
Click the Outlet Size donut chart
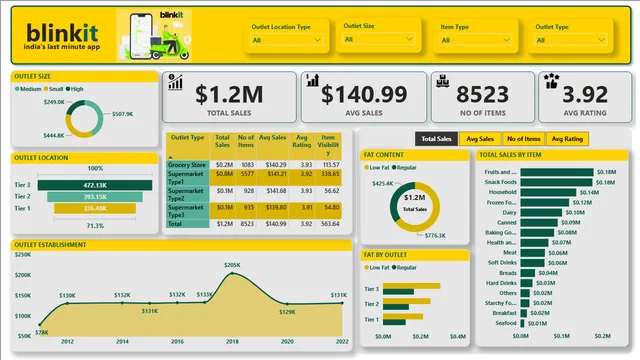84,119
